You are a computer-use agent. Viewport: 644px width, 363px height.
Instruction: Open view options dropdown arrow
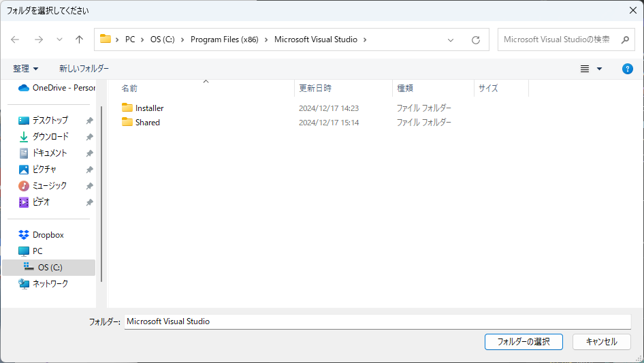pyautogui.click(x=599, y=69)
